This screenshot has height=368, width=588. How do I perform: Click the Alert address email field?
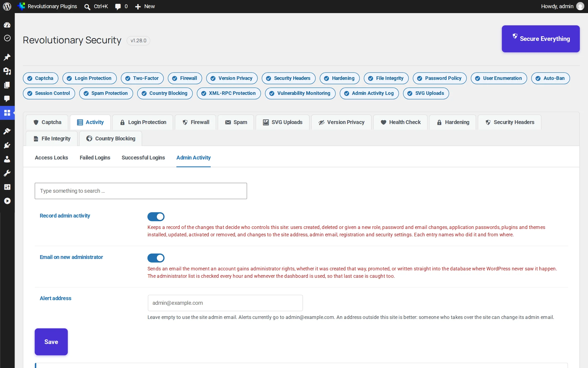[x=225, y=303]
